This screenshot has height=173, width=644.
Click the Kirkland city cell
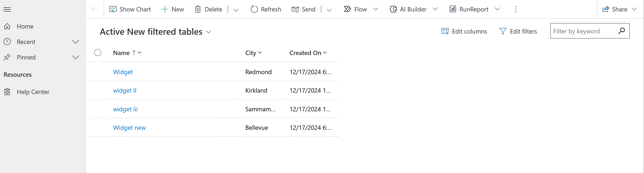click(256, 90)
